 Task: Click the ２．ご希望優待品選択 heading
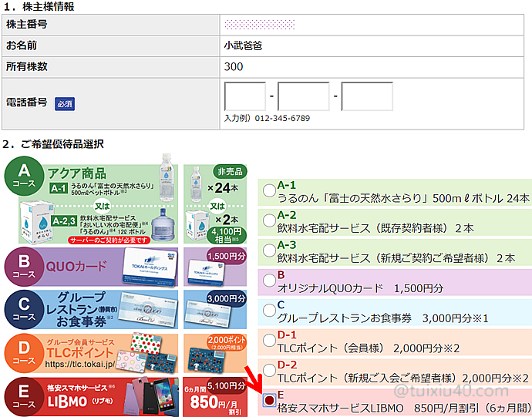53,144
